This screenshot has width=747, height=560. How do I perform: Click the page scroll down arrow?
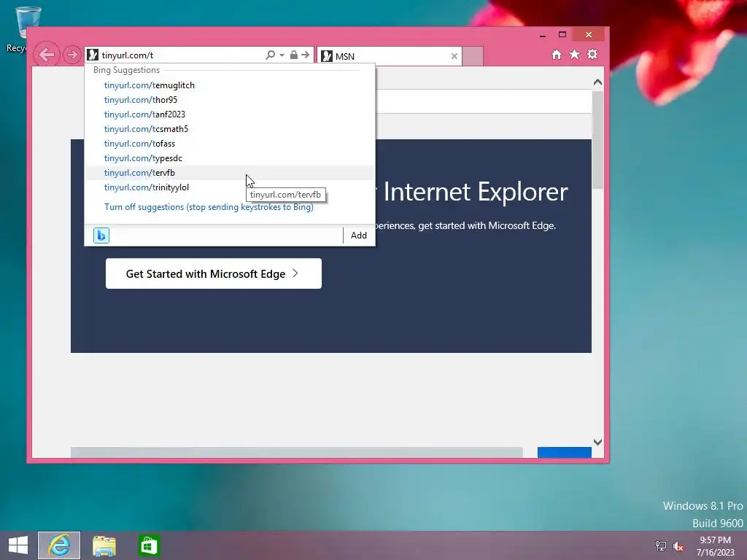597,442
